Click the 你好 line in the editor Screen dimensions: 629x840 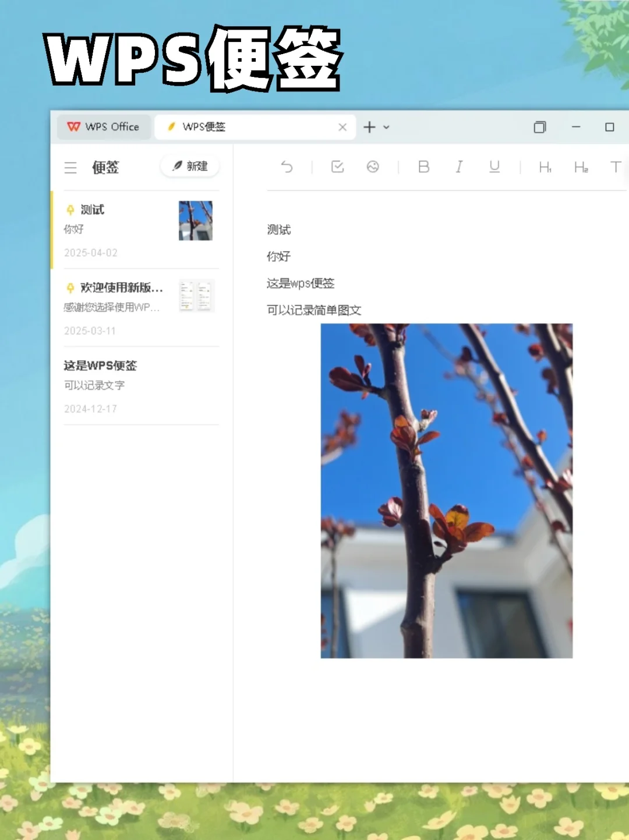[x=278, y=257]
